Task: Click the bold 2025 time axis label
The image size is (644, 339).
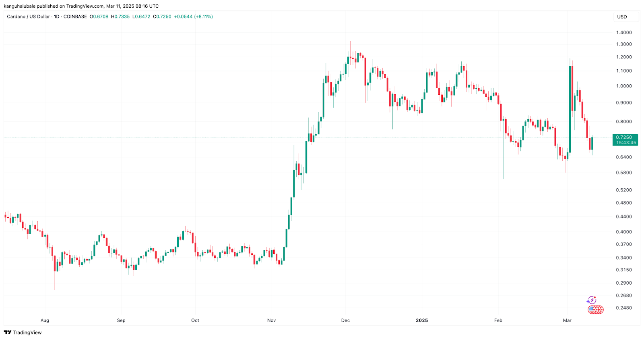Action: [x=422, y=320]
